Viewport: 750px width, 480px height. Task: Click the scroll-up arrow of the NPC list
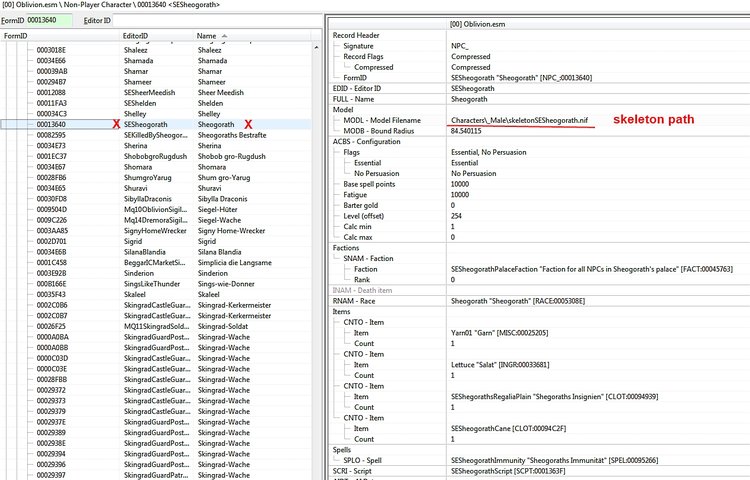point(316,48)
